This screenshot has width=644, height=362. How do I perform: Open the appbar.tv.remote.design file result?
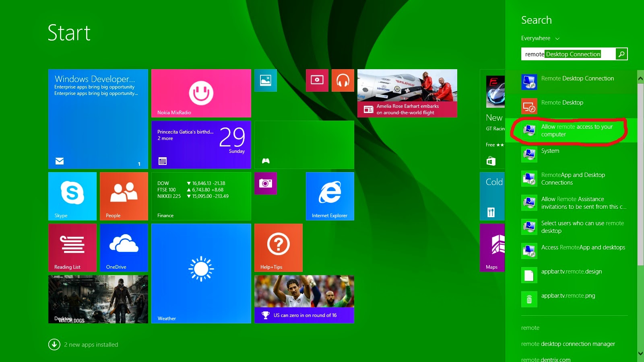571,275
